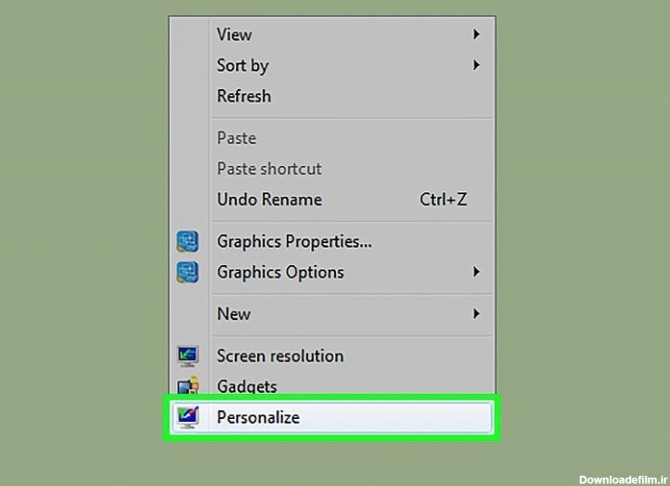The height and width of the screenshot is (486, 670).
Task: Choose the Gadgets menu entry
Action: click(247, 386)
